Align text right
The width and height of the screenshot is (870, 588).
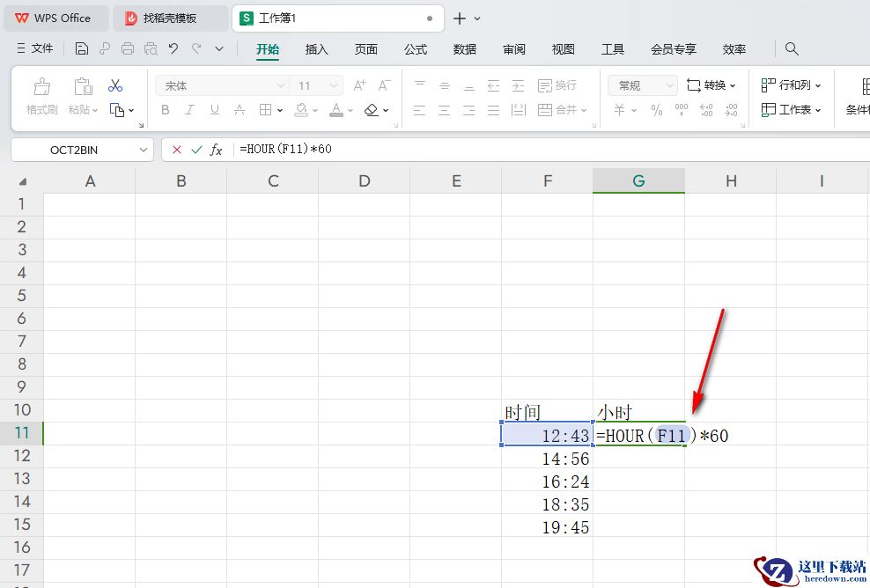(468, 110)
